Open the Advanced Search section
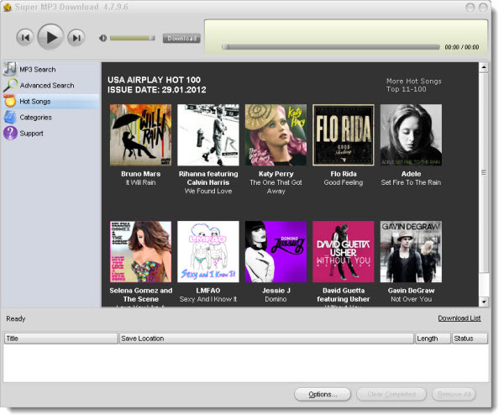This screenshot has height=420, width=504. [47, 86]
